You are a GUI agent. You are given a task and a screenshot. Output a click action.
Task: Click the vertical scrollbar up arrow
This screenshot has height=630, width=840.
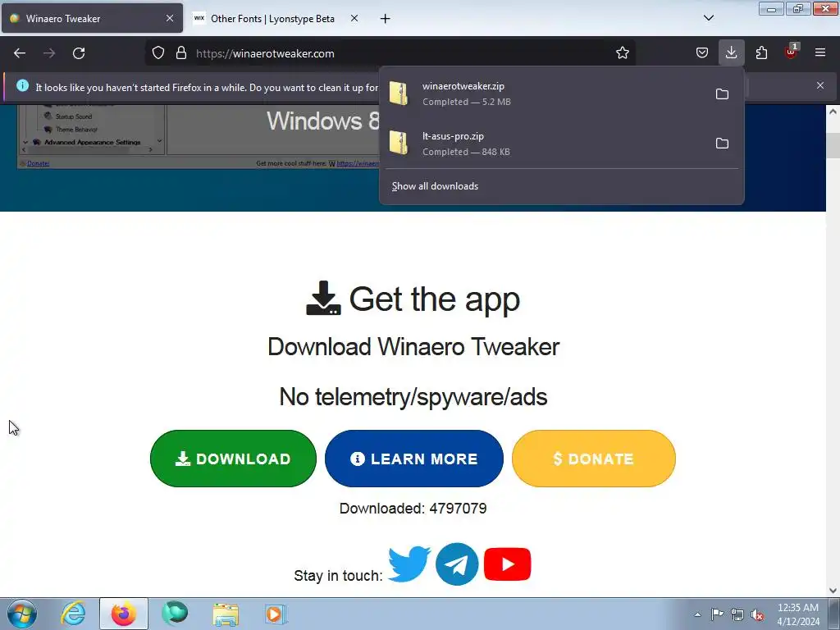[x=833, y=112]
